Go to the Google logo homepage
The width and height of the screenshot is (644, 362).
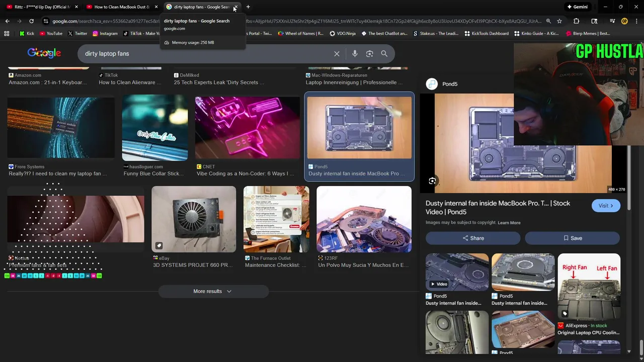(x=44, y=53)
